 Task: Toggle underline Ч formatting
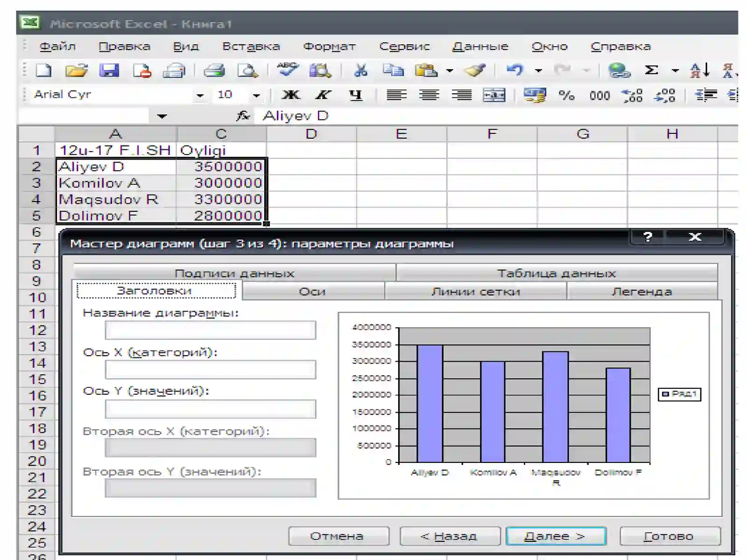tap(356, 95)
